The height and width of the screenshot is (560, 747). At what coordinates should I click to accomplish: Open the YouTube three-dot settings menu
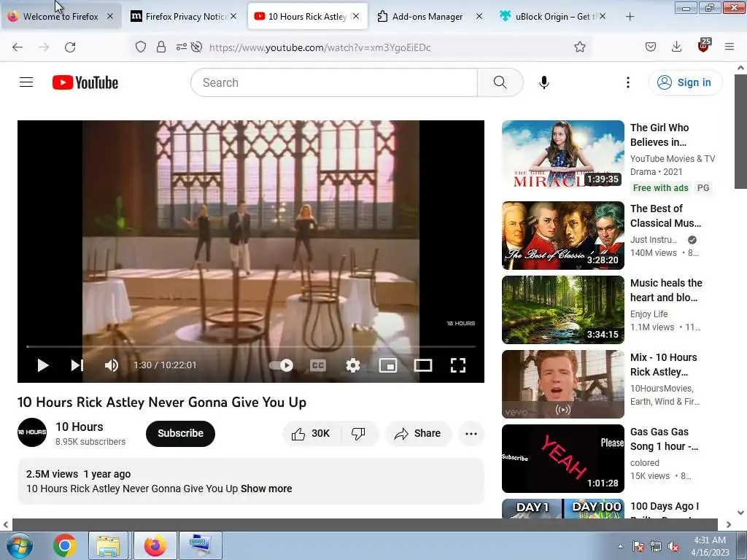pyautogui.click(x=628, y=82)
